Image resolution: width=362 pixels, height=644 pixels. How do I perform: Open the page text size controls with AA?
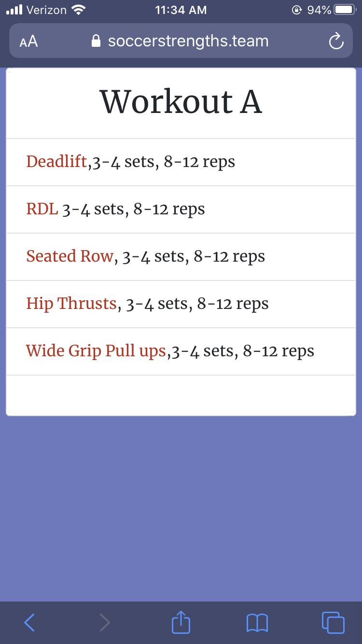click(28, 41)
